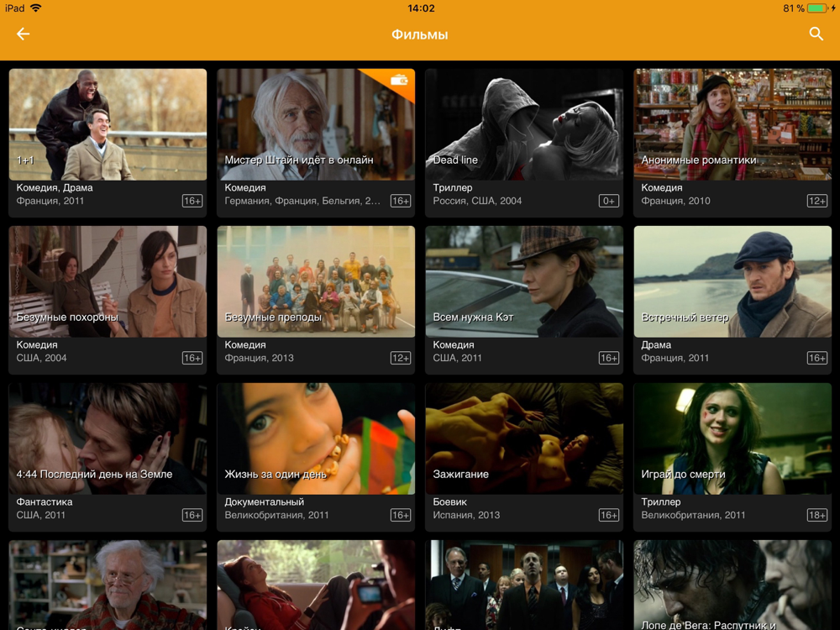Image resolution: width=840 pixels, height=630 pixels.
Task: Tap the Фантастика genre label
Action: point(45,502)
